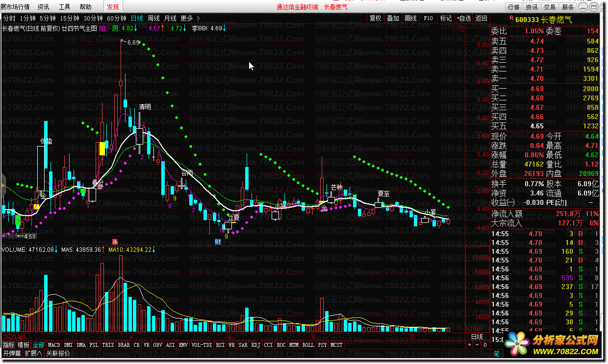Select the 15分钟 period tab
This screenshot has height=364, width=608.
click(70, 18)
